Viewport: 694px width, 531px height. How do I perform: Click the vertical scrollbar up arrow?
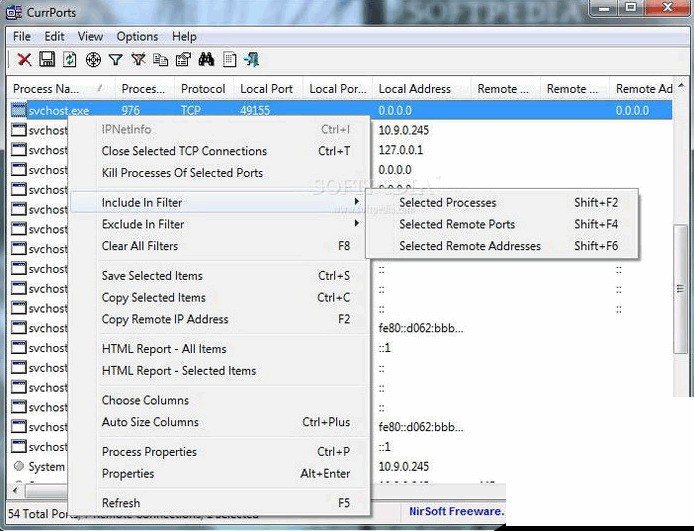coord(681,85)
